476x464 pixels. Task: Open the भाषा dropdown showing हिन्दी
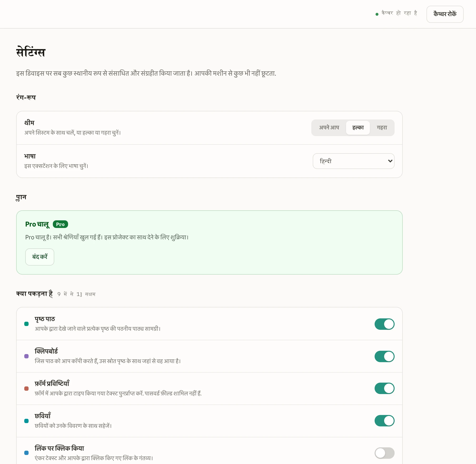[x=353, y=161]
